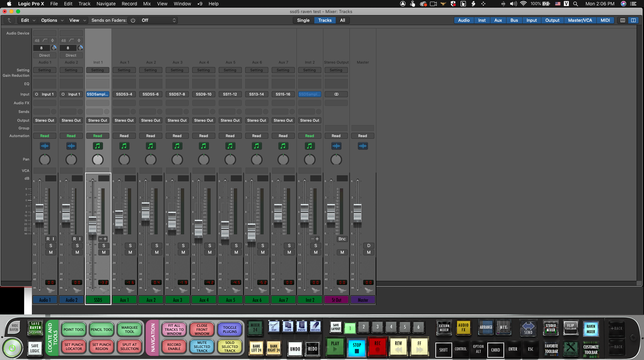
Task: Click the Rec transport button
Action: (x=377, y=347)
